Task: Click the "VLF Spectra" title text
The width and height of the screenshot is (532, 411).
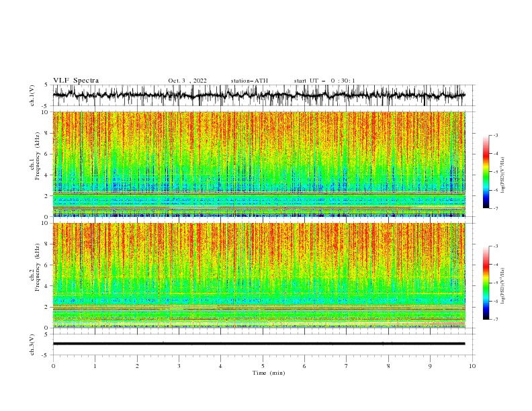Action: (76, 81)
